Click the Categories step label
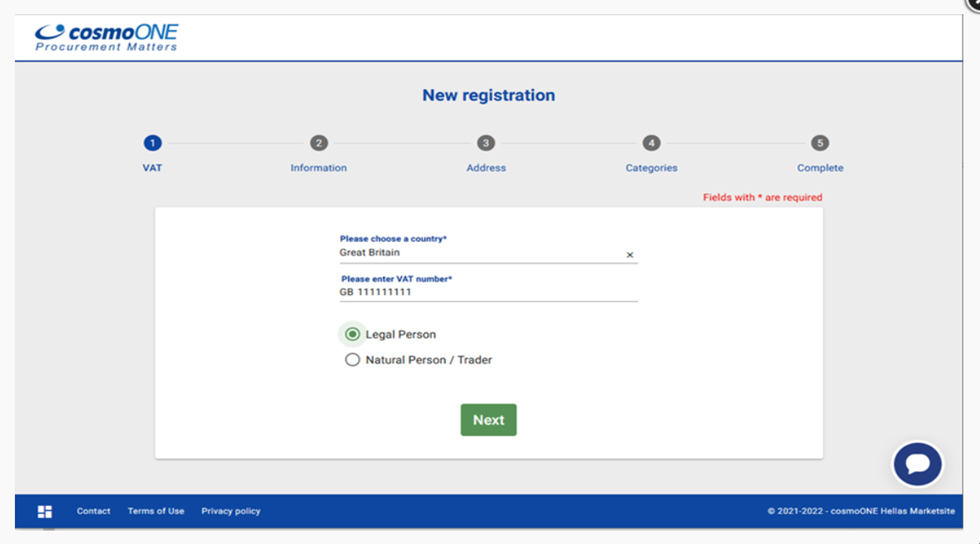980x544 pixels. tap(651, 168)
